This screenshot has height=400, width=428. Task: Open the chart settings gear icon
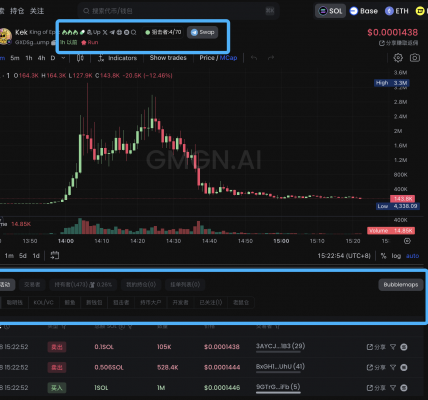(x=398, y=58)
